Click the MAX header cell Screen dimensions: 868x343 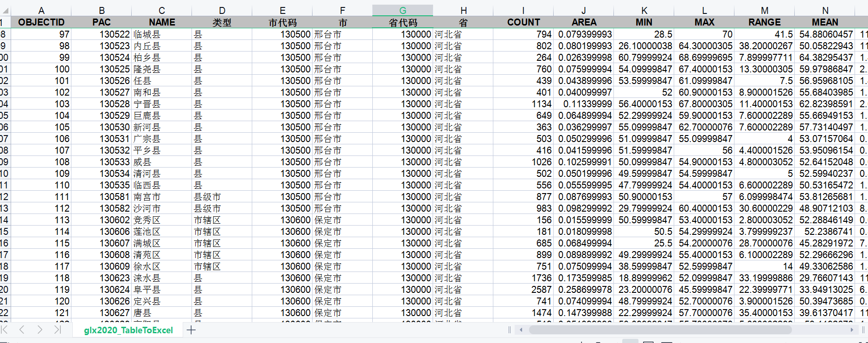(704, 22)
